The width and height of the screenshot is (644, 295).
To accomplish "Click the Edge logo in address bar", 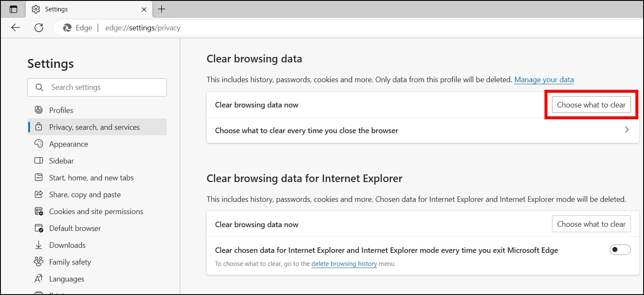I will [x=67, y=28].
